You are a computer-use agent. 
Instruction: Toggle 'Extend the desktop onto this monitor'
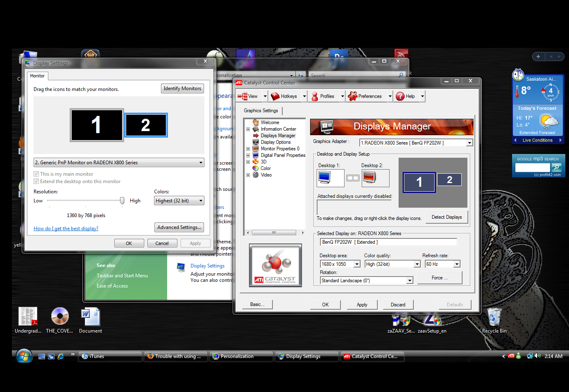click(36, 181)
